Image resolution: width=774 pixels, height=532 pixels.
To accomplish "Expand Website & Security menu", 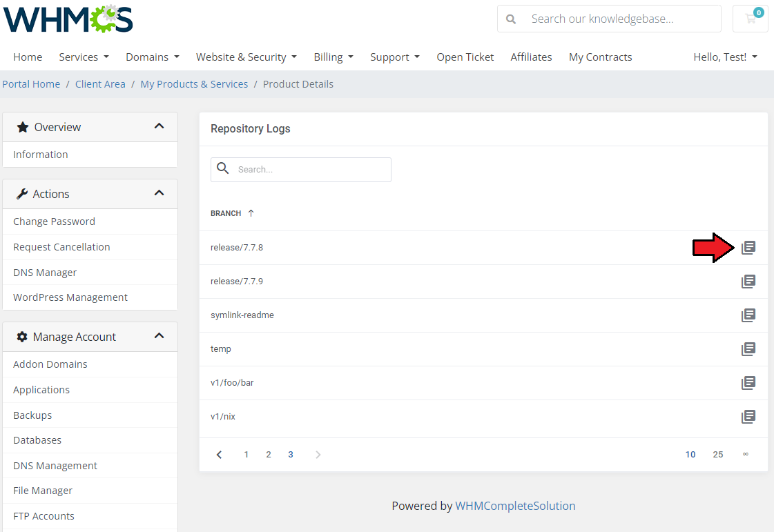I will click(246, 57).
